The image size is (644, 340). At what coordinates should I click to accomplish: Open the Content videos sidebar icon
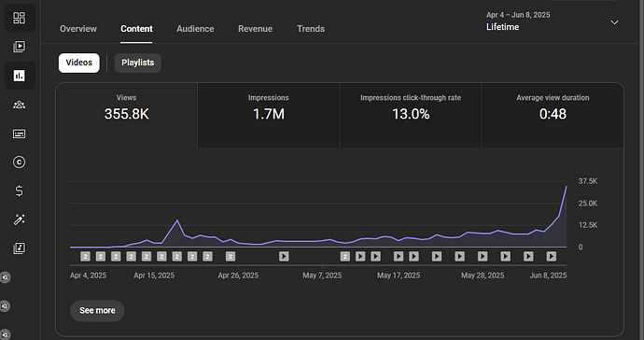pyautogui.click(x=20, y=47)
